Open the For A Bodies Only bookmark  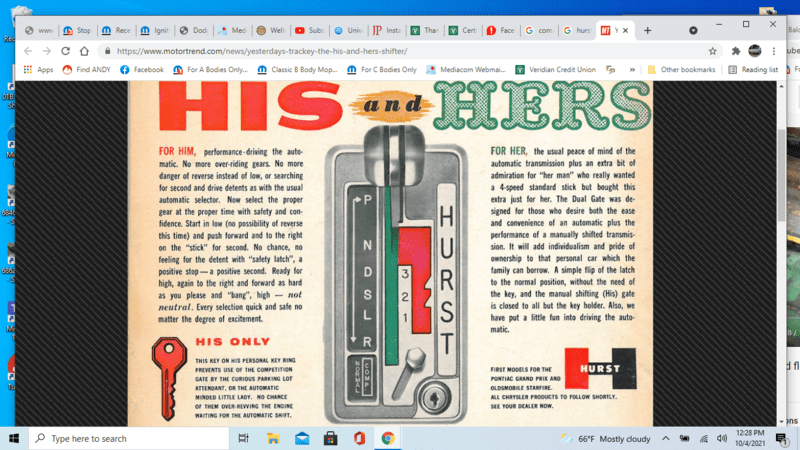coord(210,69)
